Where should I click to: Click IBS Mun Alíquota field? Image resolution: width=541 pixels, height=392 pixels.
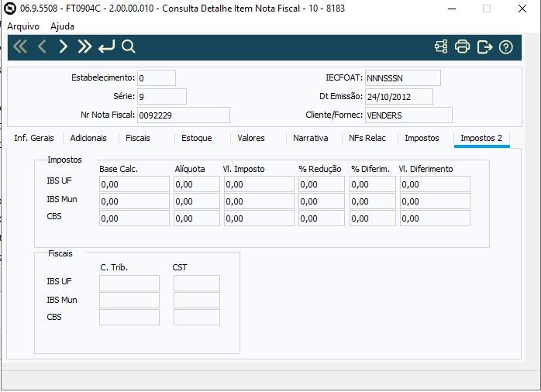197,201
